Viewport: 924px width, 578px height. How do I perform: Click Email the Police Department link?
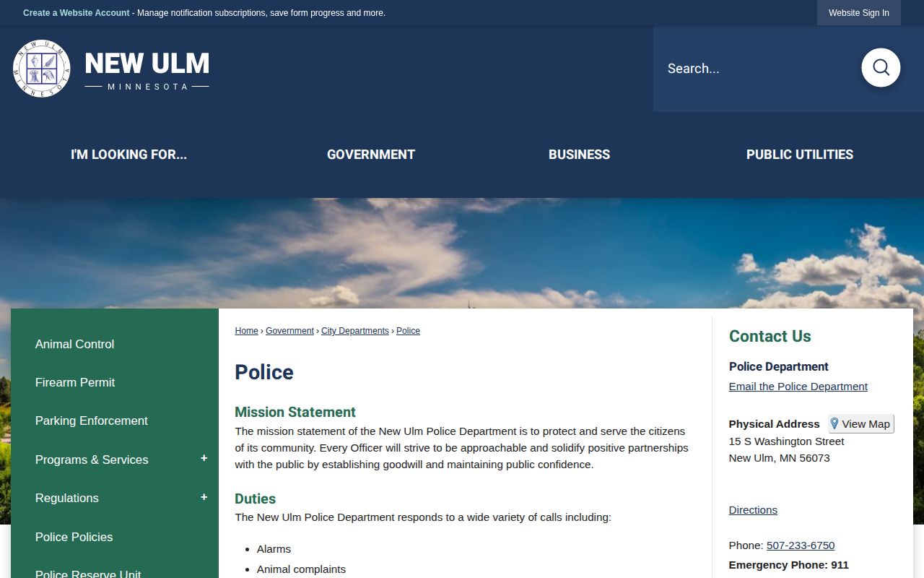pos(798,387)
